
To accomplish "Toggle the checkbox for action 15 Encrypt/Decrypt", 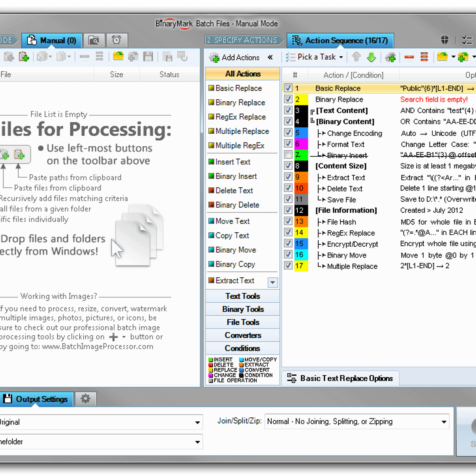I will click(288, 244).
